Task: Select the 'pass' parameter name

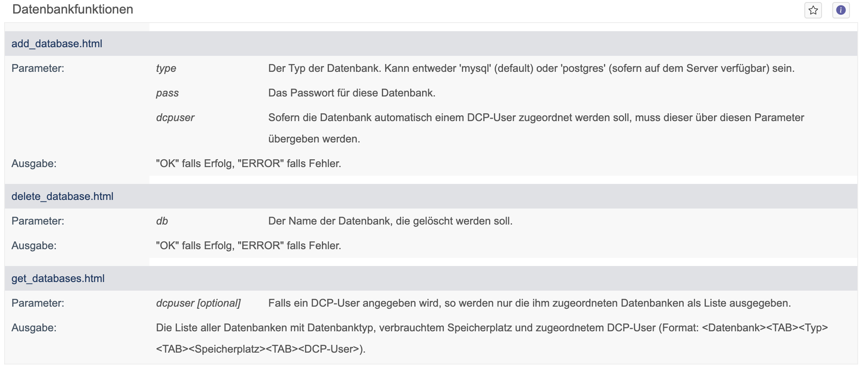Action: [x=167, y=93]
